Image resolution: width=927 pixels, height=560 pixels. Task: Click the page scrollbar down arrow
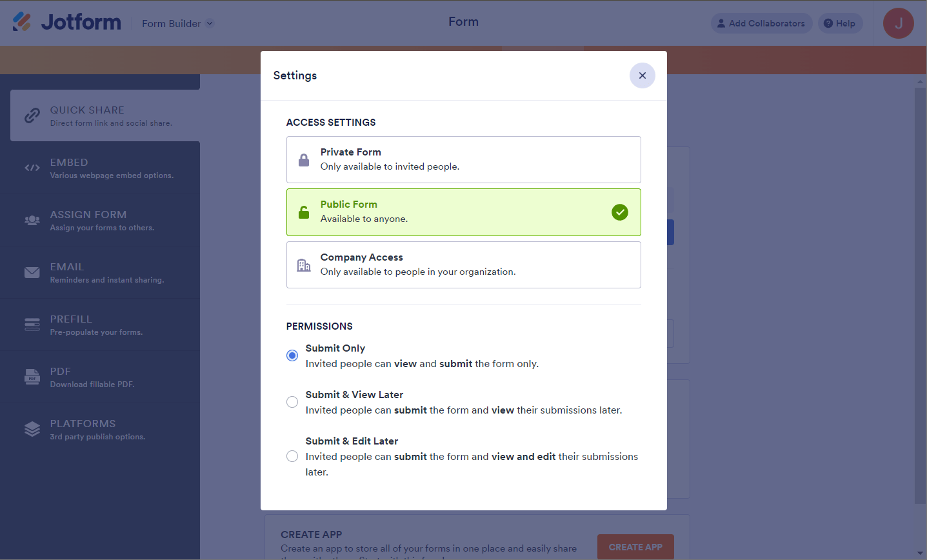[921, 554]
